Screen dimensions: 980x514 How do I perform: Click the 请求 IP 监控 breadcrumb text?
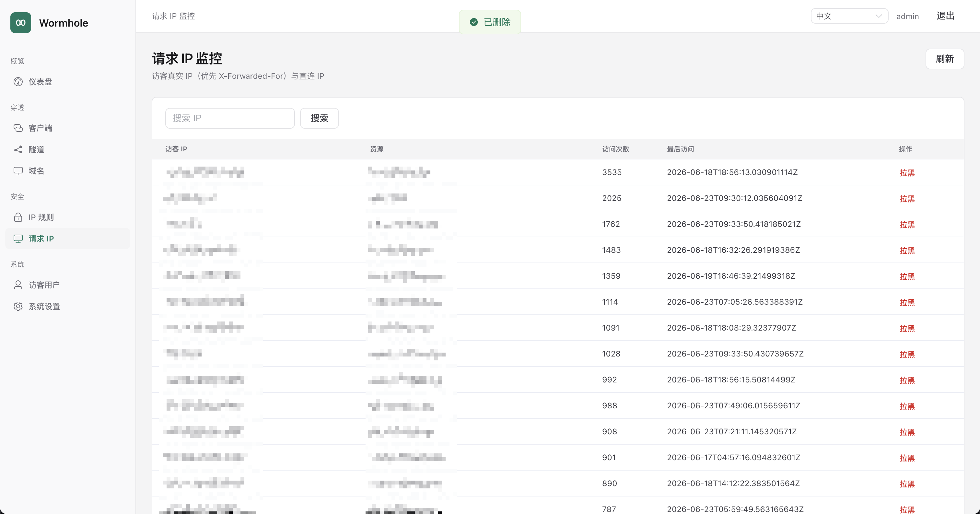(173, 16)
